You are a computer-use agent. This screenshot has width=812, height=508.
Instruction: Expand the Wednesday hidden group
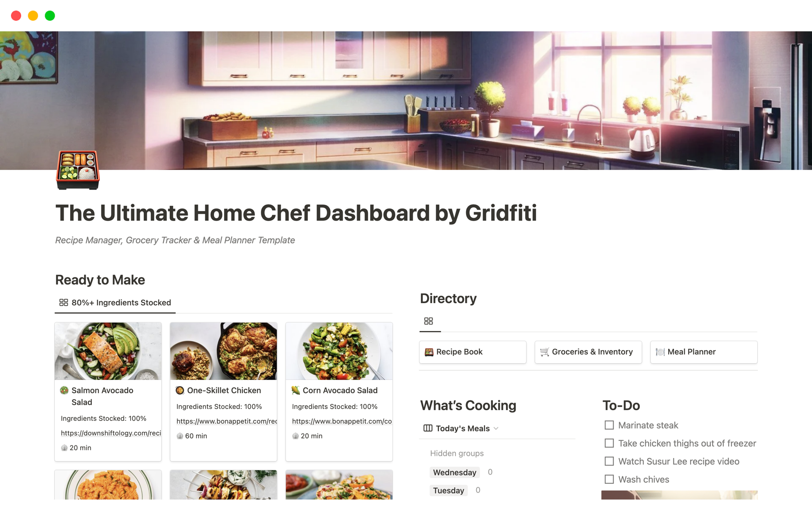point(455,472)
